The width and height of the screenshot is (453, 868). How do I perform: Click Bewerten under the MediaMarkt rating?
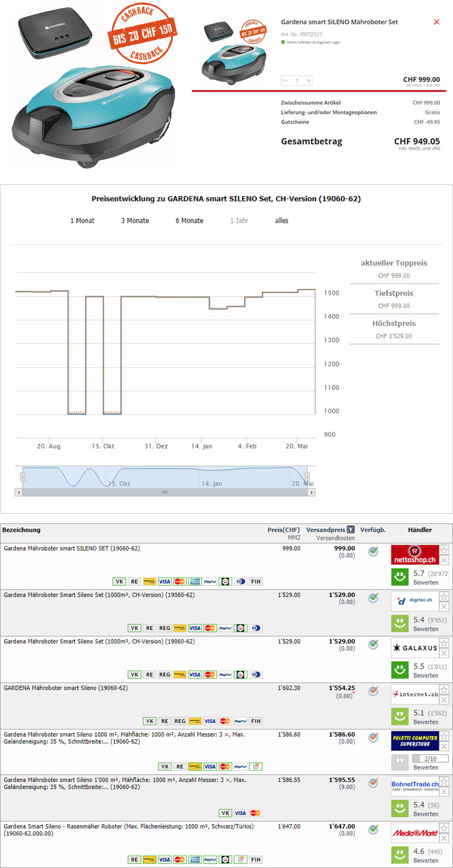pos(425,861)
